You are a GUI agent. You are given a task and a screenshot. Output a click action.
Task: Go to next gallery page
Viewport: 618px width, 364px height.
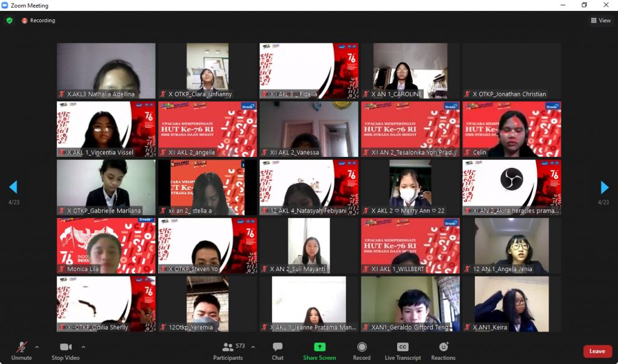(x=604, y=187)
